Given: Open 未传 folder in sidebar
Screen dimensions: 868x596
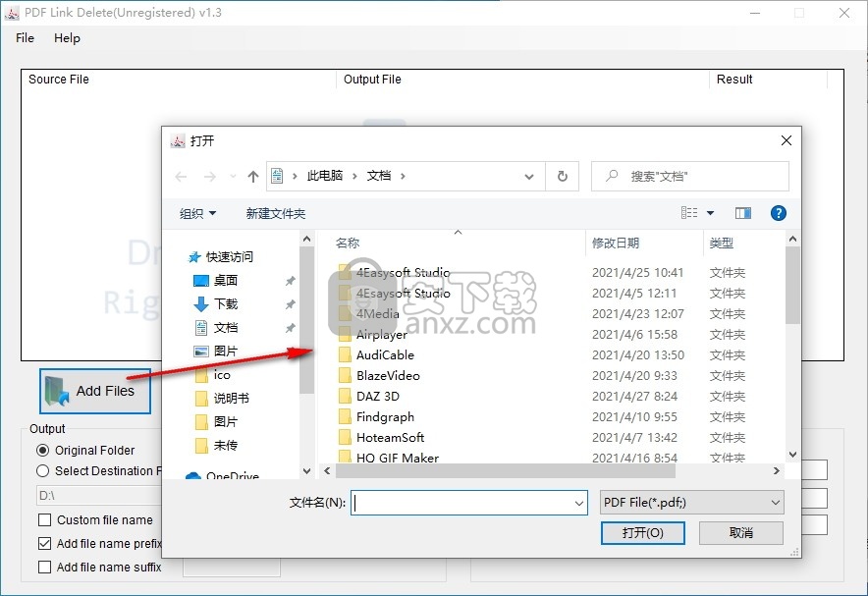Looking at the screenshot, I should pos(226,445).
